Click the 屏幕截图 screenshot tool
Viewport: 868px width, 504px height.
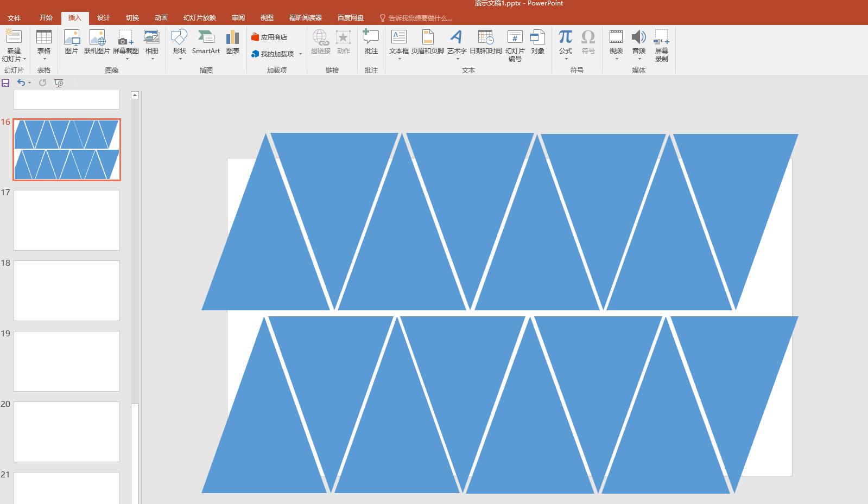click(x=126, y=42)
